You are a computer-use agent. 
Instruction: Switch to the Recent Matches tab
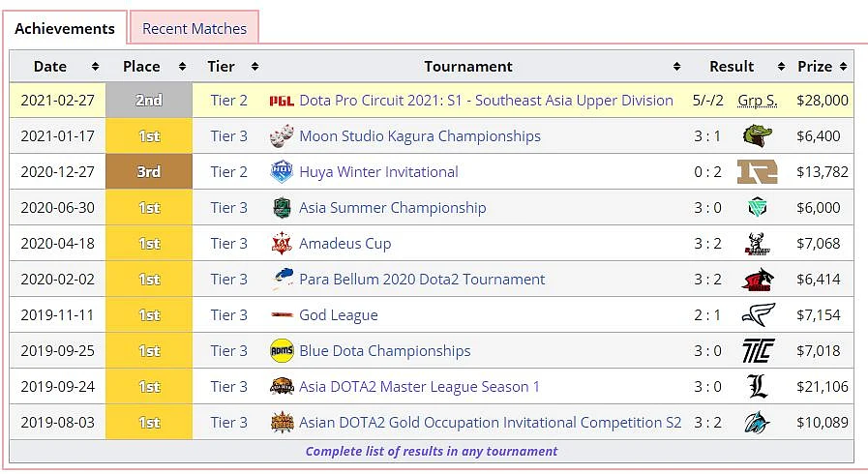195,28
